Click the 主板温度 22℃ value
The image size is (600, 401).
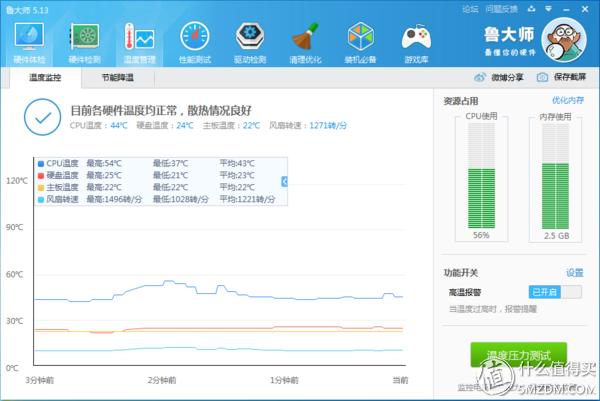coord(251,126)
